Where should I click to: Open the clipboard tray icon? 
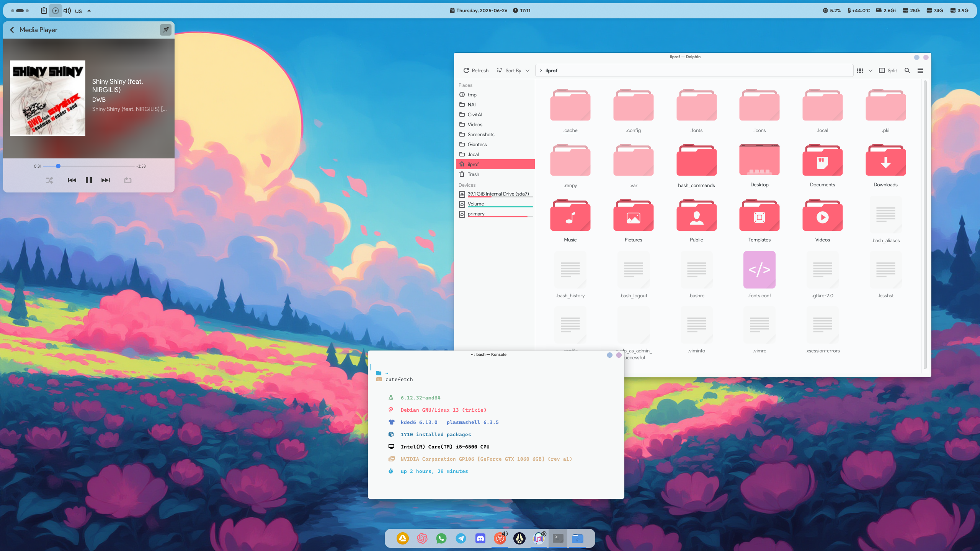pyautogui.click(x=44, y=11)
